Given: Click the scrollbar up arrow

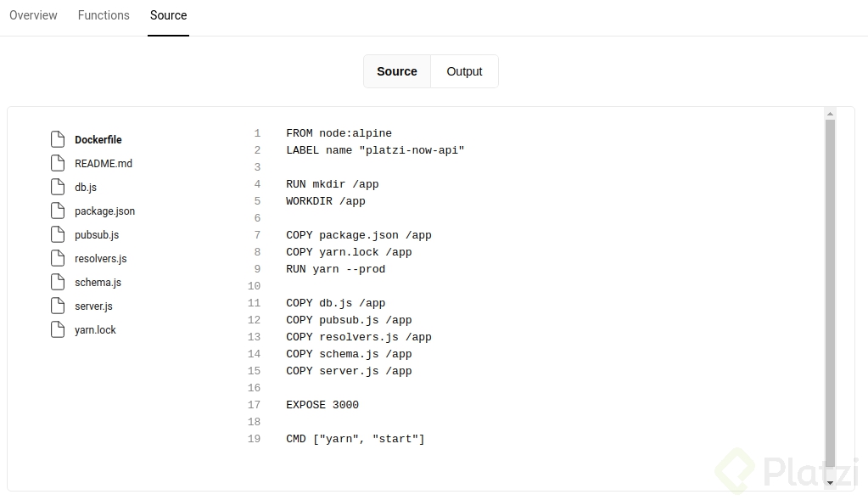Looking at the screenshot, I should [830, 113].
